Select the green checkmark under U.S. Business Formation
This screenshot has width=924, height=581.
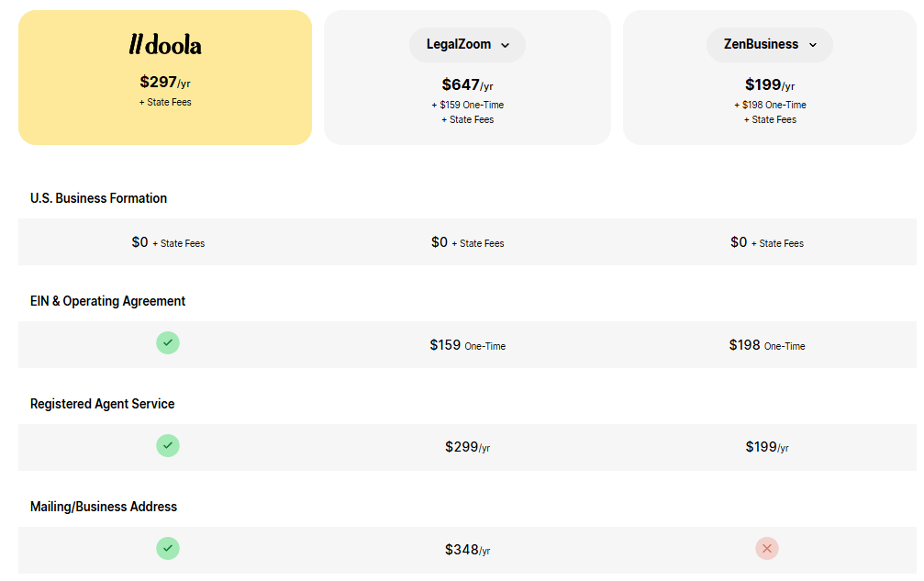pos(168,241)
